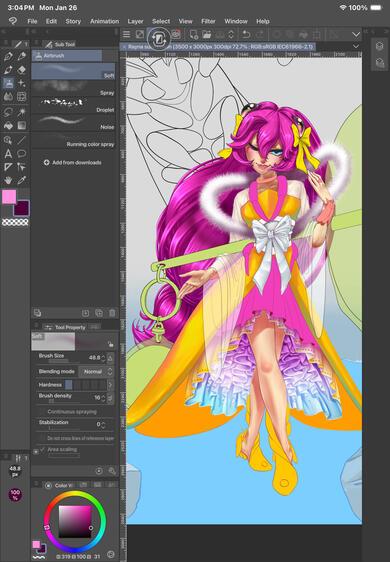Open the Animation menu
The height and width of the screenshot is (562, 390).
105,21
